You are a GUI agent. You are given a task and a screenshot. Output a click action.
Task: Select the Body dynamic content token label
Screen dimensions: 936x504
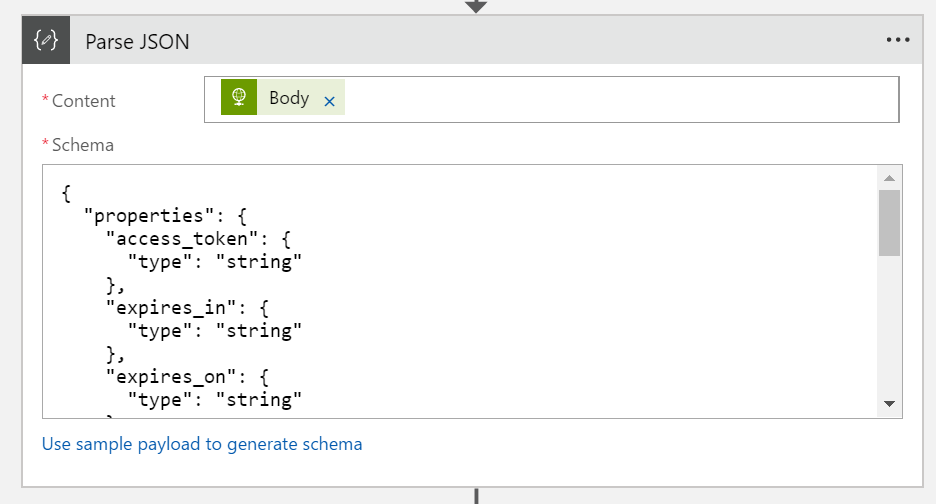point(289,98)
